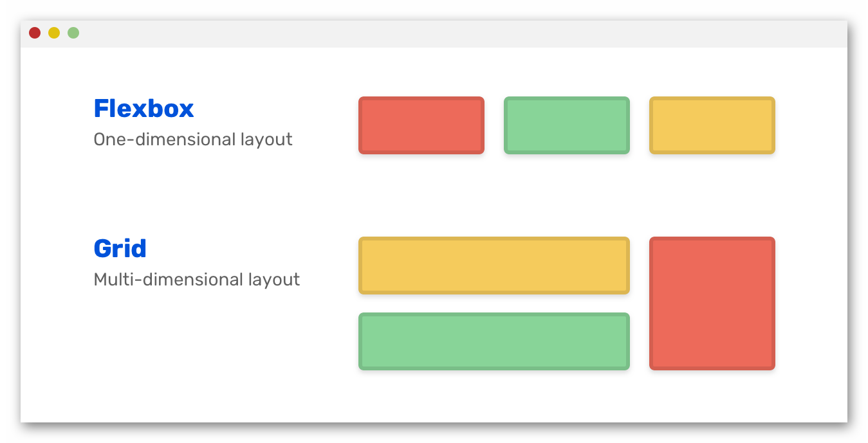Click the wide yellow bar in the Grid layout
868x443 pixels.
494,266
